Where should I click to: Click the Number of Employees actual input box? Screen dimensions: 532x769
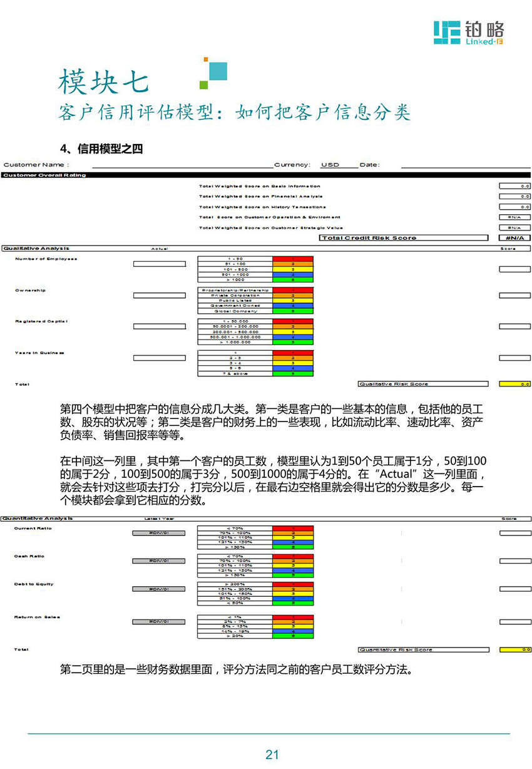click(x=160, y=264)
